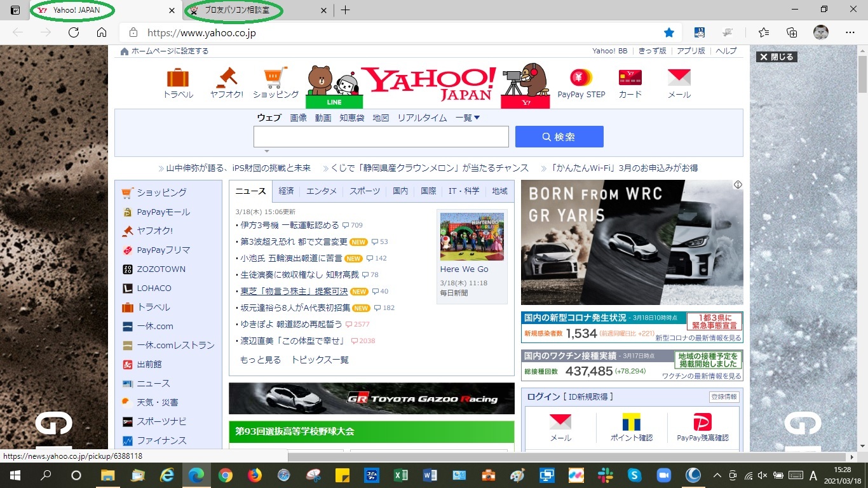Open the 伊方3号機 一転運転認める headline
The height and width of the screenshot is (488, 868).
(290, 225)
